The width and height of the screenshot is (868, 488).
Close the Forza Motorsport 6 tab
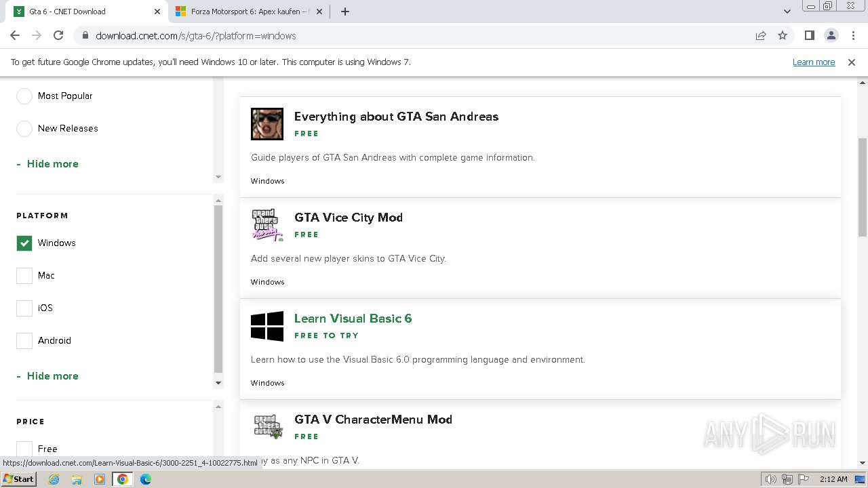point(319,12)
